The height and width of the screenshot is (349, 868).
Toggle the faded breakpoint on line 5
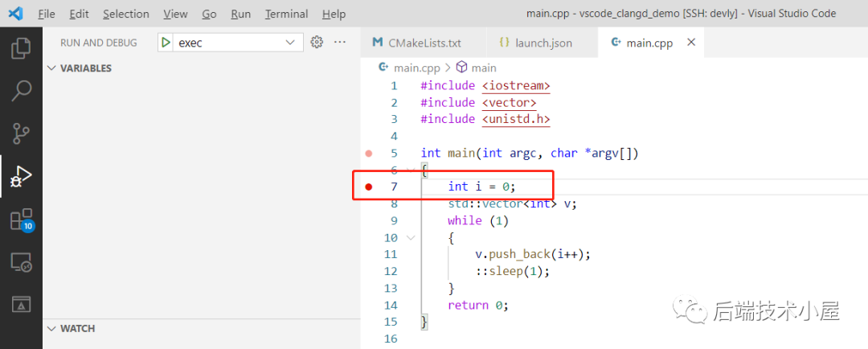(369, 154)
